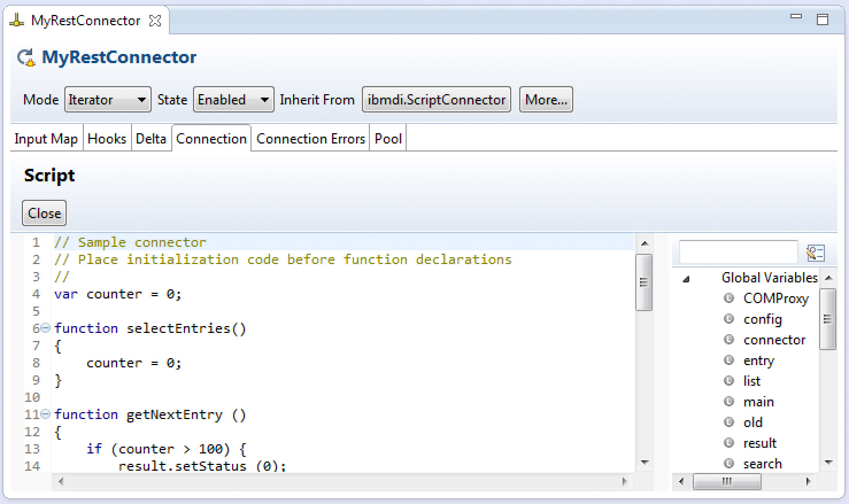Click the More... button near Inherit From
The image size is (849, 504).
545,99
